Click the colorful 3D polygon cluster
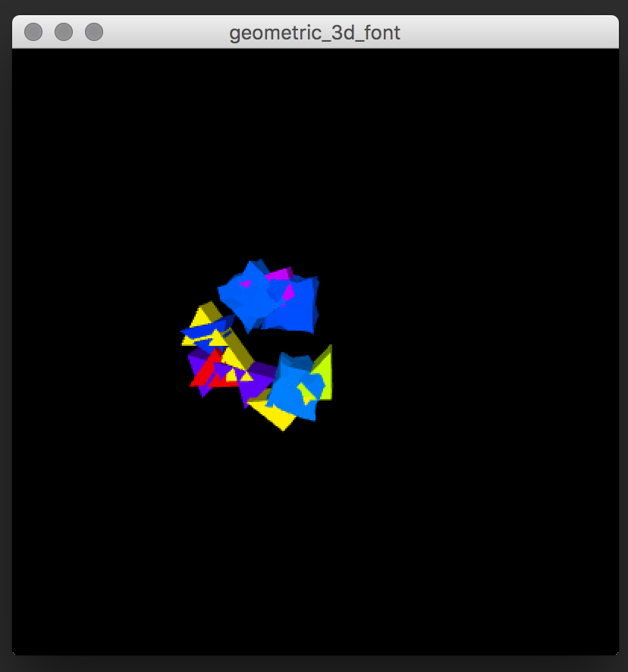The image size is (628, 672). click(x=256, y=344)
